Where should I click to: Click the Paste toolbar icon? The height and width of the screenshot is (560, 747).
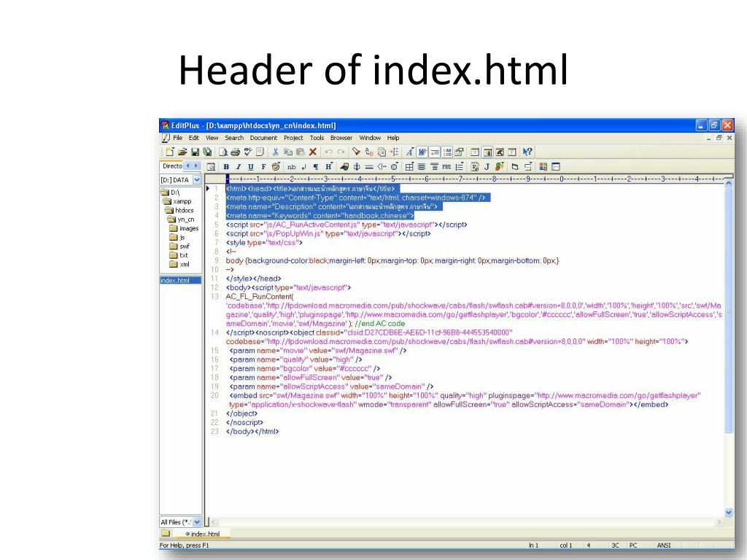[x=300, y=152]
